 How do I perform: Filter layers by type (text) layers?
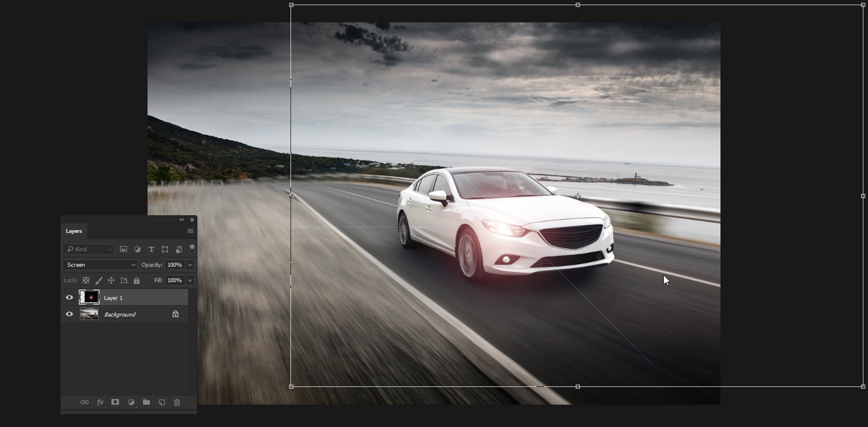coord(151,249)
